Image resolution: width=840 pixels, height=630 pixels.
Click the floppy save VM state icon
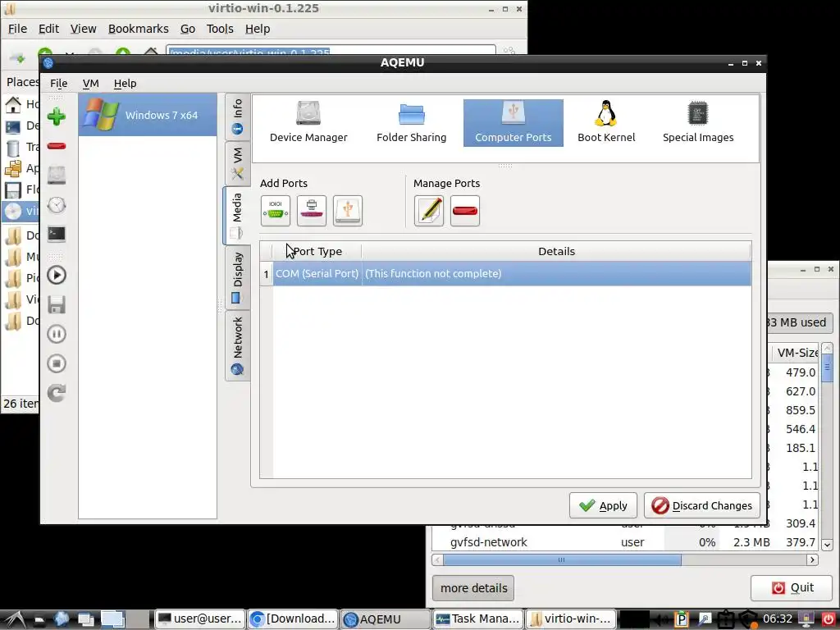57,304
